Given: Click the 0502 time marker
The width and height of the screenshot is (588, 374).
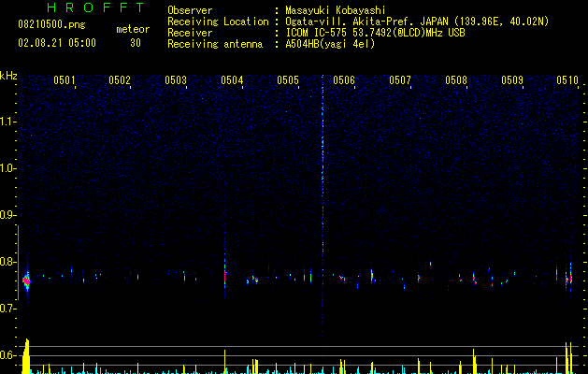Looking at the screenshot, I should coord(120,80).
